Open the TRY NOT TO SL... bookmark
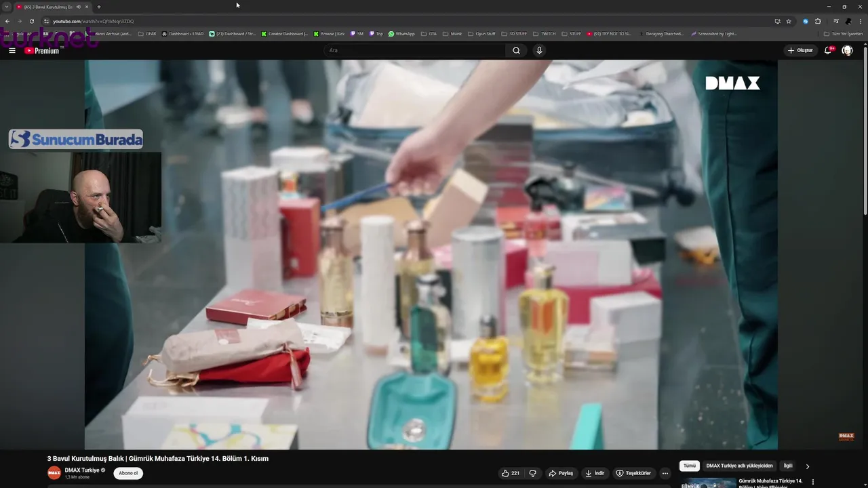The width and height of the screenshot is (868, 488). click(609, 33)
